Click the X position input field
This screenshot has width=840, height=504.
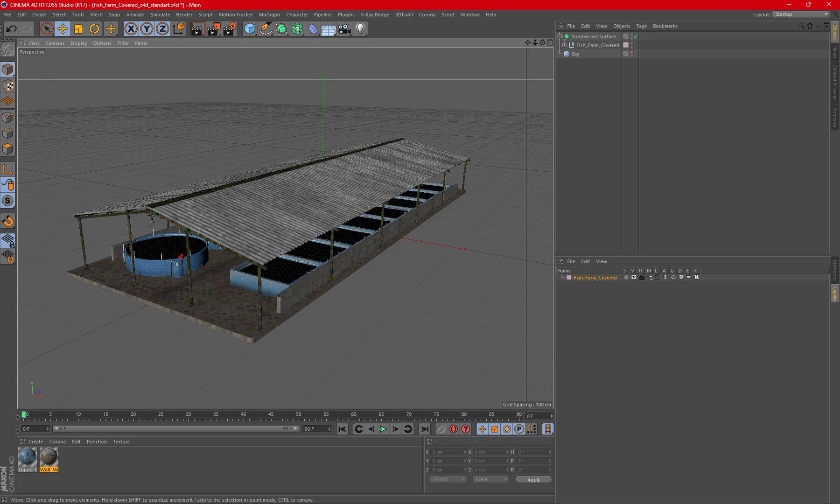pyautogui.click(x=448, y=452)
